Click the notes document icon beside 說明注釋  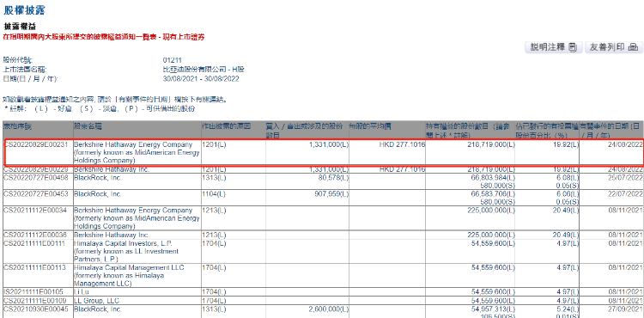(x=573, y=47)
